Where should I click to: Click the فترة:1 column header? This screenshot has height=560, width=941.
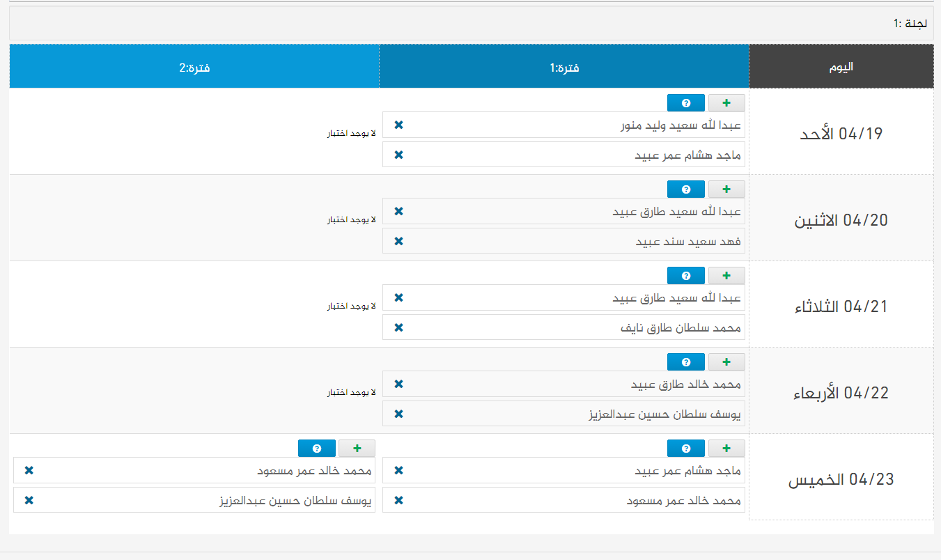564,68
